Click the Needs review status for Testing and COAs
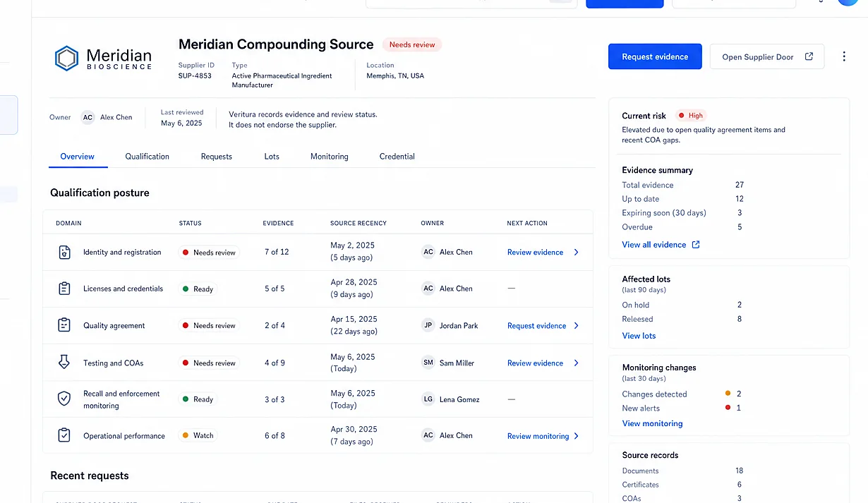868x503 pixels. click(x=209, y=363)
